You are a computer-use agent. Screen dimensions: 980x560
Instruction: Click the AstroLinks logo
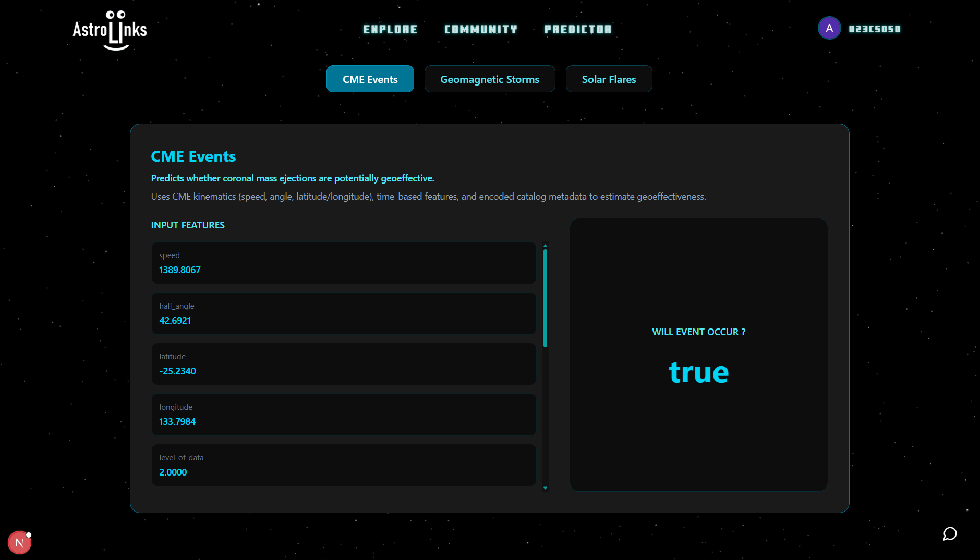point(110,30)
